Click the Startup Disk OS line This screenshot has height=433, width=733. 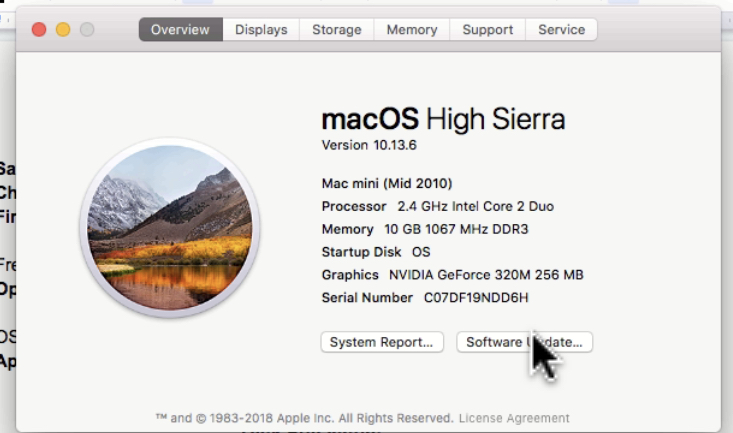point(376,252)
